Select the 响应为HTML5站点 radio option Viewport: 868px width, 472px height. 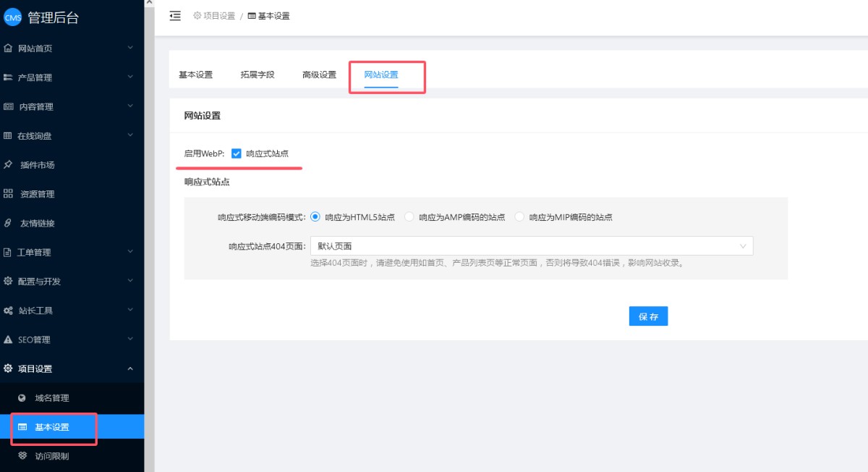315,217
